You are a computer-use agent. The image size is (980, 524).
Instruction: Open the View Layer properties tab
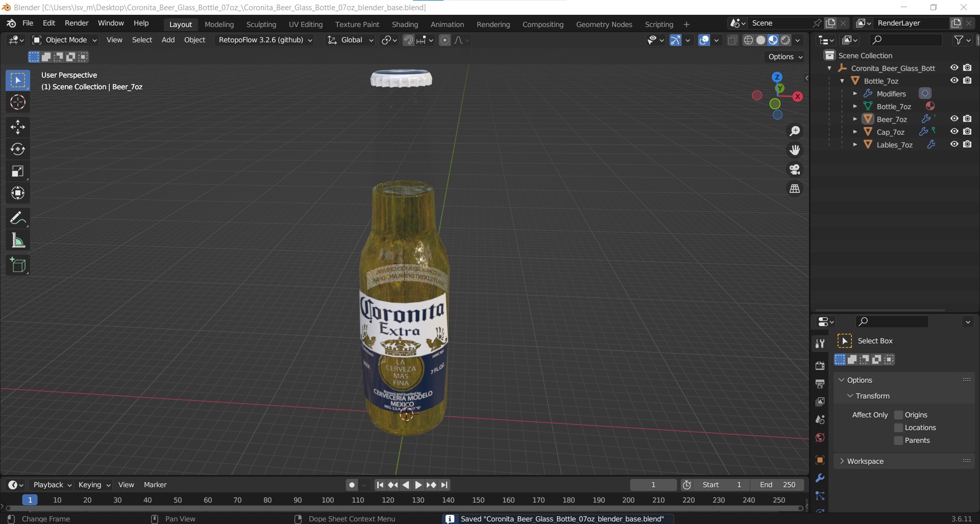pyautogui.click(x=820, y=402)
